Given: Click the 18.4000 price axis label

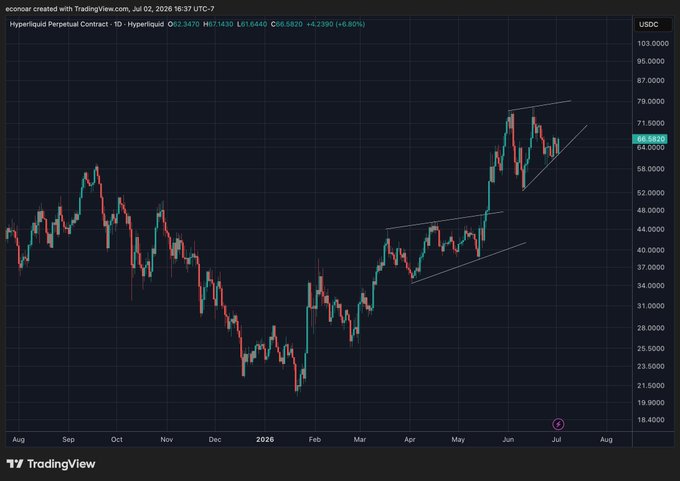Looking at the screenshot, I should tap(651, 420).
